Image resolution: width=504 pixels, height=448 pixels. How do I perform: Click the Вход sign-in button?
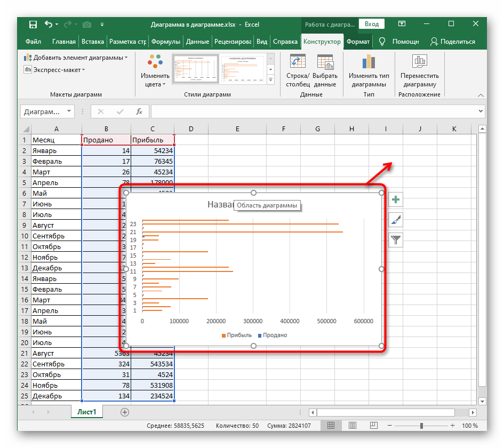coord(372,24)
